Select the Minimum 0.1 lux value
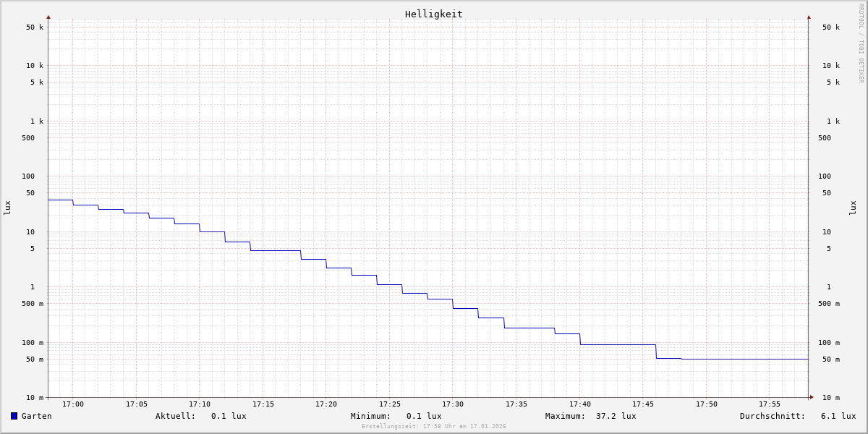The height and width of the screenshot is (434, 868). tap(424, 416)
